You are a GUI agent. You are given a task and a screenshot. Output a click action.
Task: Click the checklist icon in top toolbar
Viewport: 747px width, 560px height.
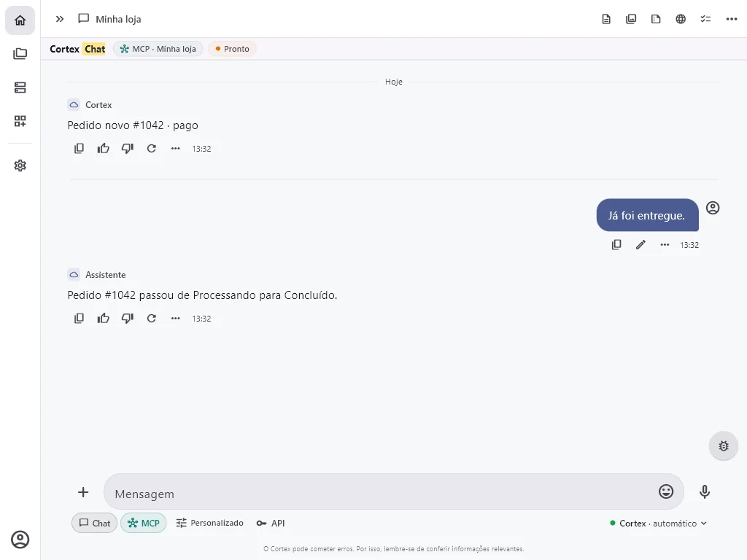(x=705, y=19)
